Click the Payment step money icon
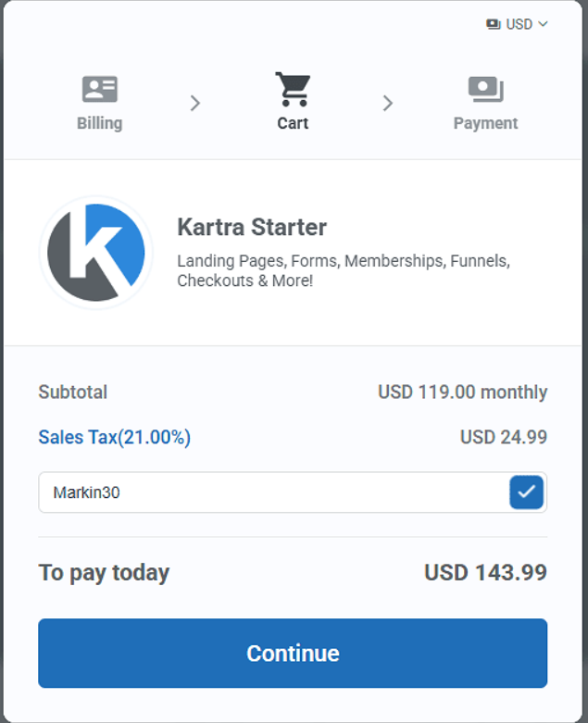The height and width of the screenshot is (723, 588). point(485,90)
